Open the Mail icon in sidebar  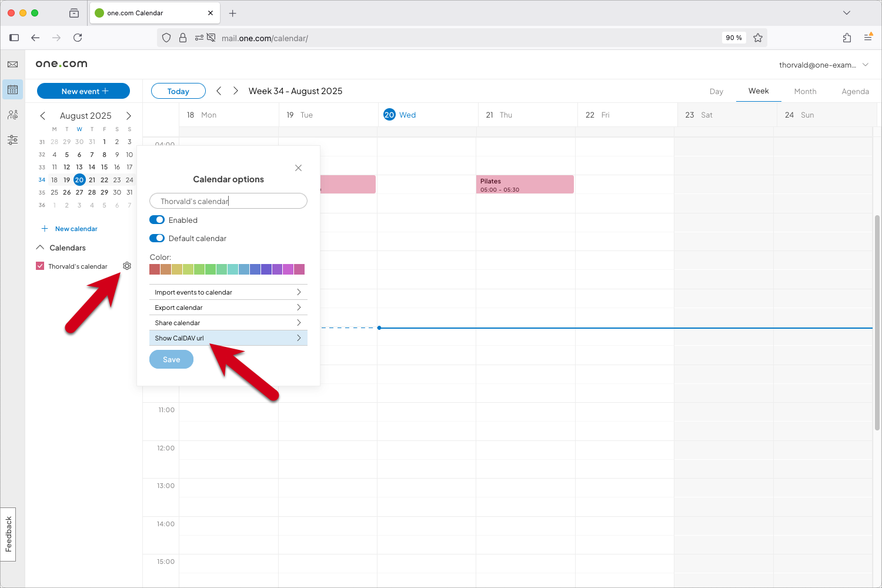pyautogui.click(x=12, y=65)
